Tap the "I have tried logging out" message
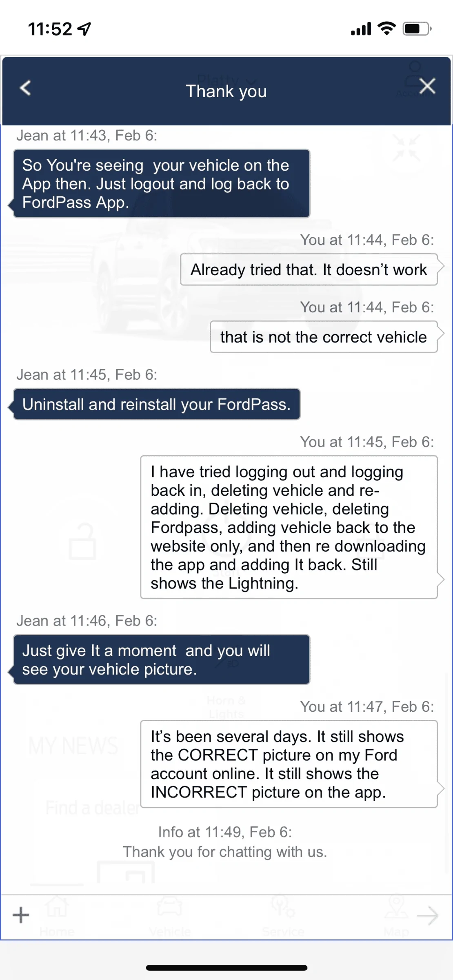The height and width of the screenshot is (980, 453). pyautogui.click(x=289, y=527)
